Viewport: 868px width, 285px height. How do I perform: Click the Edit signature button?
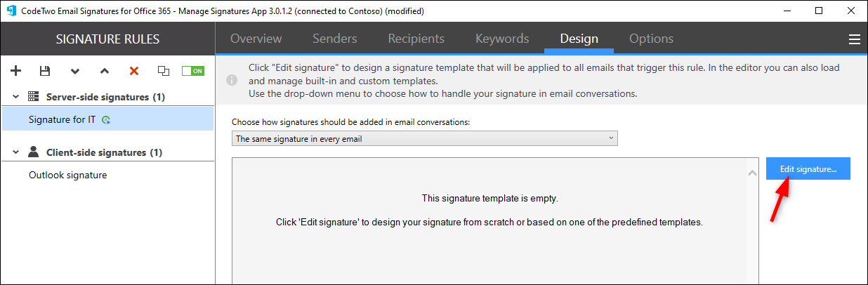click(x=808, y=168)
